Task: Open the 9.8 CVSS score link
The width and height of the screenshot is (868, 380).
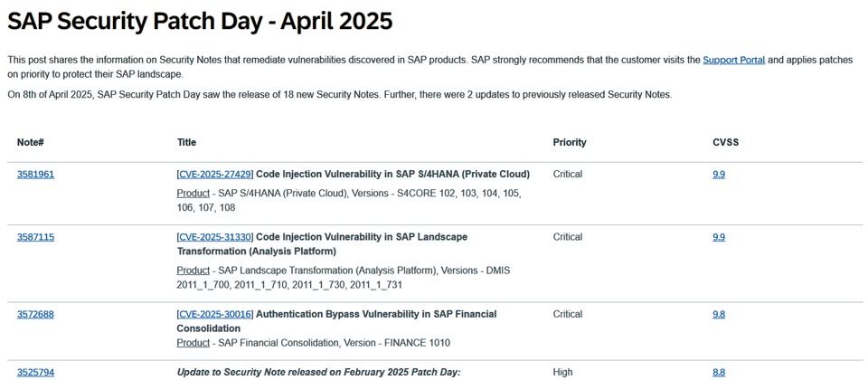Action: (x=719, y=315)
